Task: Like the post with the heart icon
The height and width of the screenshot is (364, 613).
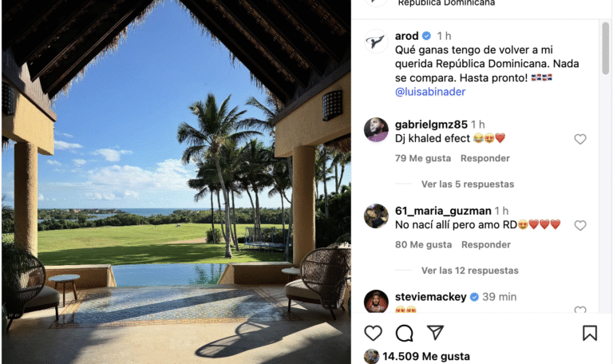Action: (373, 333)
